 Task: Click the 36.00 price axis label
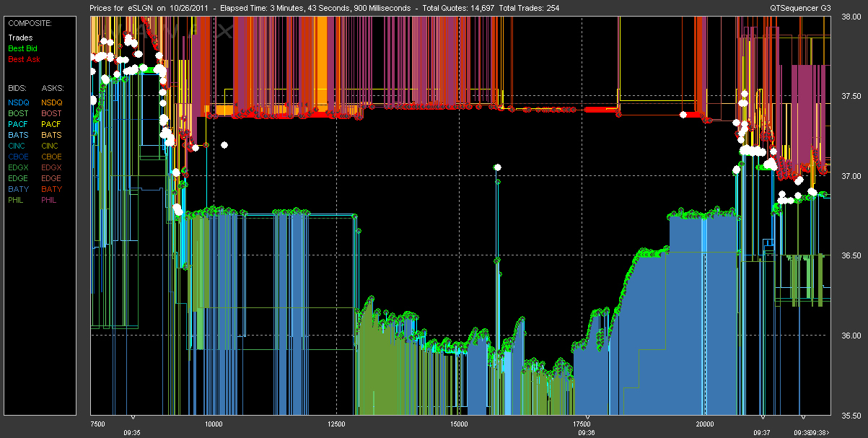coord(851,336)
